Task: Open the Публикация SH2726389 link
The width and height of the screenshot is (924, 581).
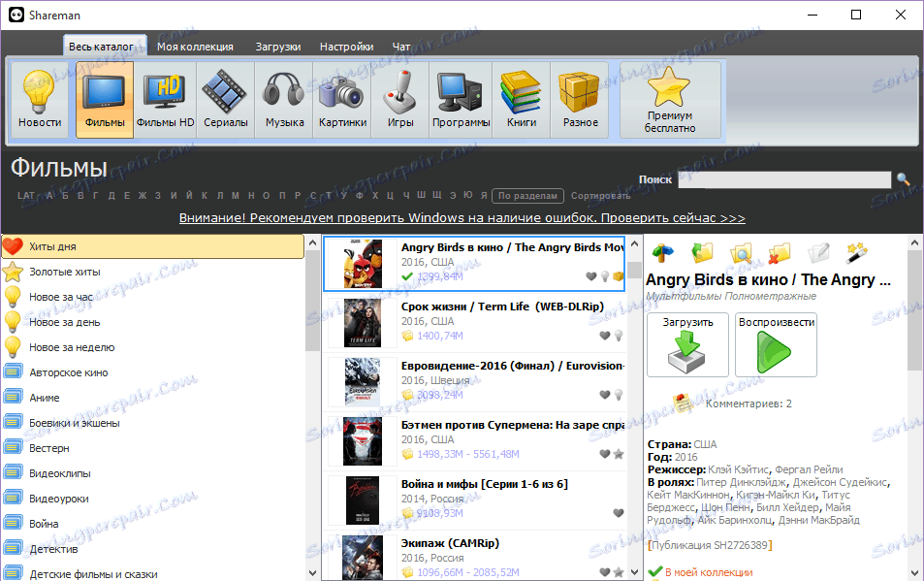Action: pyautogui.click(x=710, y=545)
